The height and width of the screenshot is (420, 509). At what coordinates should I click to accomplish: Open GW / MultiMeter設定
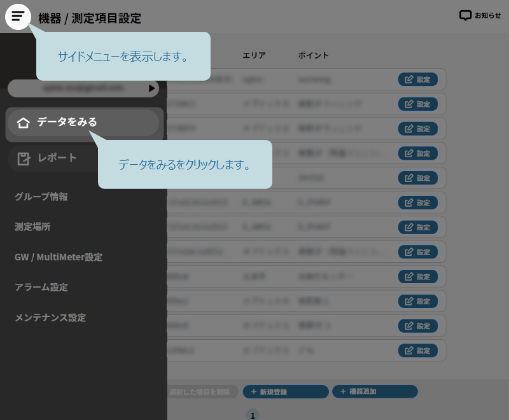pyautogui.click(x=59, y=257)
